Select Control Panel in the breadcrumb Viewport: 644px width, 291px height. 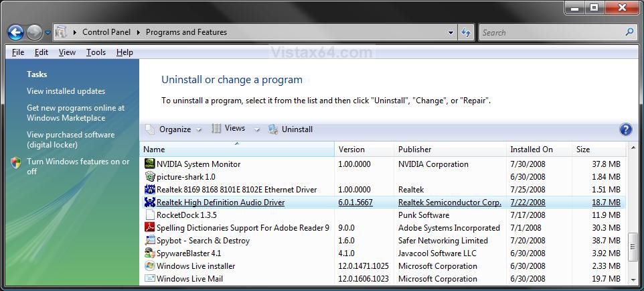click(106, 32)
